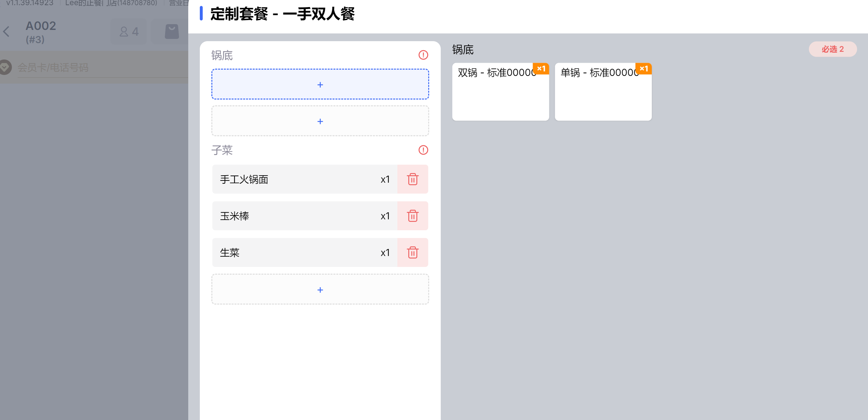Click the bag icon in header
The height and width of the screenshot is (420, 868).
click(x=172, y=32)
